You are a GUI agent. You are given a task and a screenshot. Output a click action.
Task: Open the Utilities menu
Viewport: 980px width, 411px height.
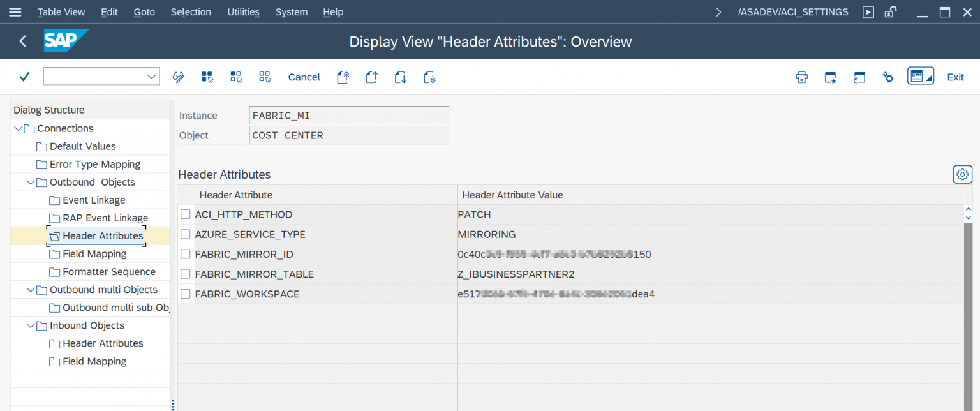coord(243,12)
